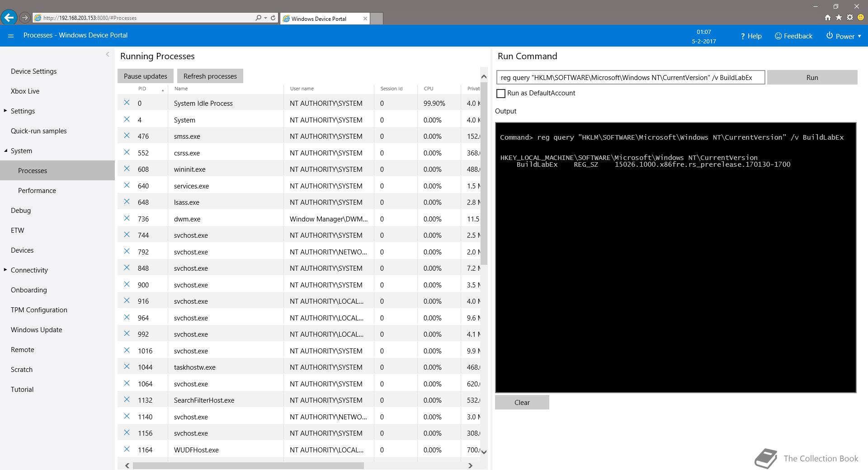
Task: Open the Onboarding page
Action: [x=29, y=290]
